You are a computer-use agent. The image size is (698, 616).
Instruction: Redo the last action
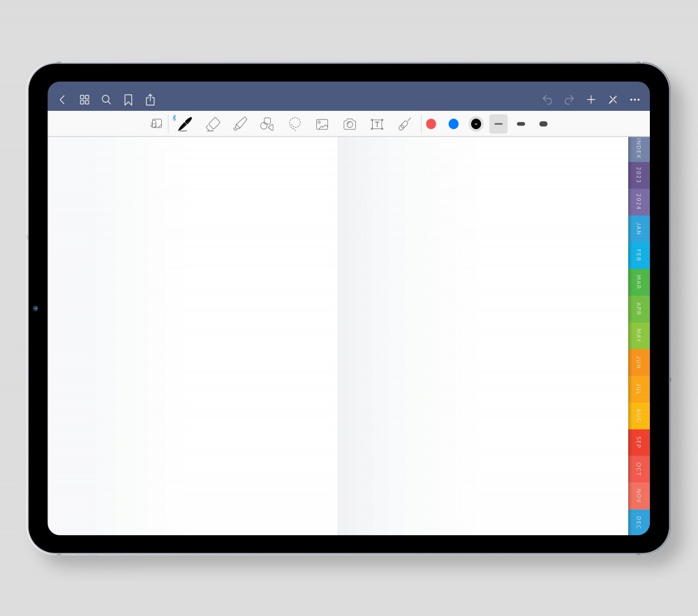[x=570, y=100]
